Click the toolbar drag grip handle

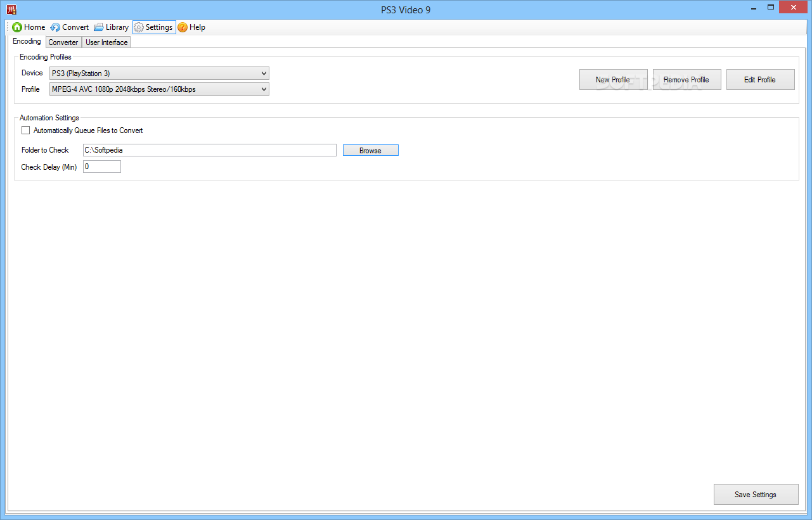click(8, 27)
